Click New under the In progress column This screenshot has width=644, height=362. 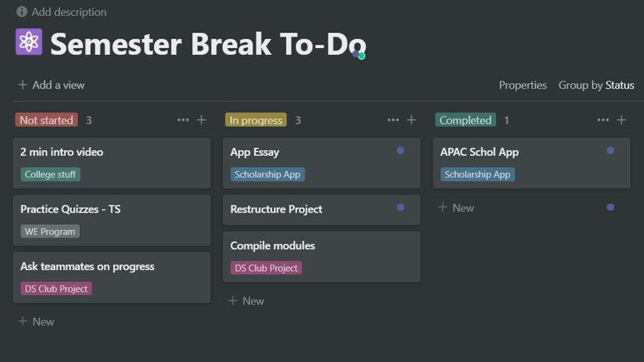point(246,300)
